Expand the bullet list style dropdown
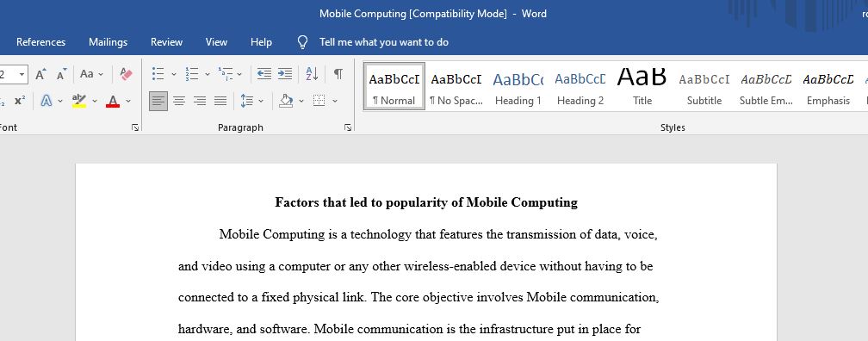This screenshot has height=341, width=868. (x=174, y=74)
